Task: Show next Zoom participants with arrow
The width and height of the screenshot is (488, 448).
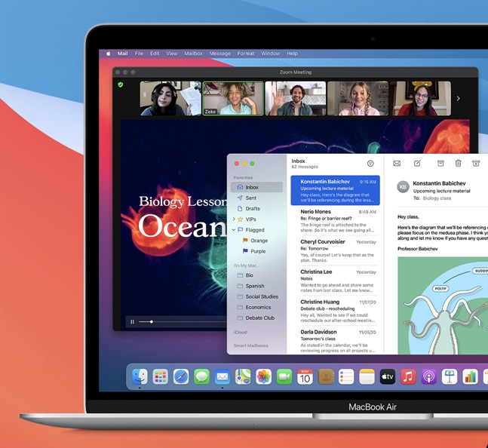Action: pos(458,98)
